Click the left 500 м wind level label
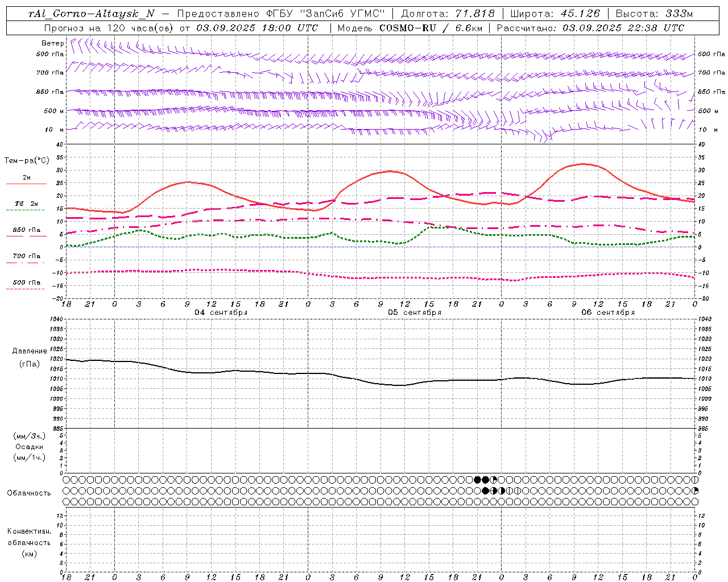Image resolution: width=728 pixels, height=582 pixels. 54,111
